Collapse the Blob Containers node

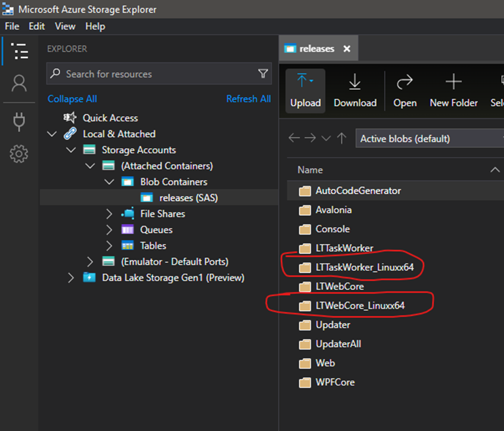(109, 182)
